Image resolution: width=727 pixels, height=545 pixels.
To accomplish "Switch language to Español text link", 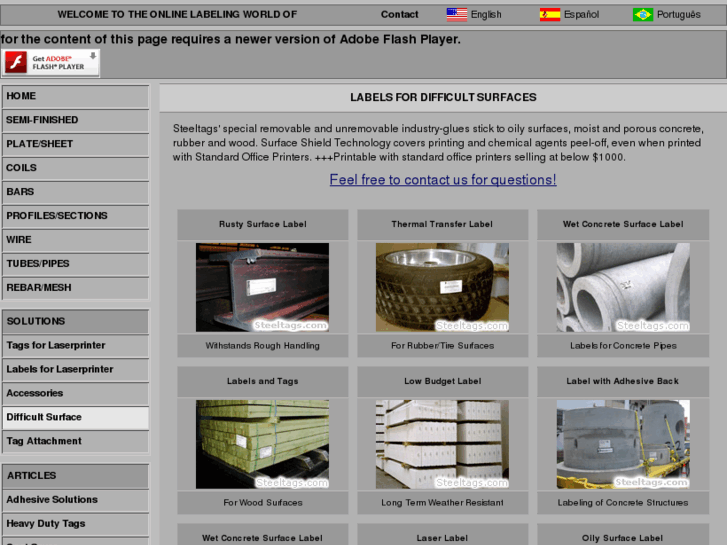I will coord(581,15).
